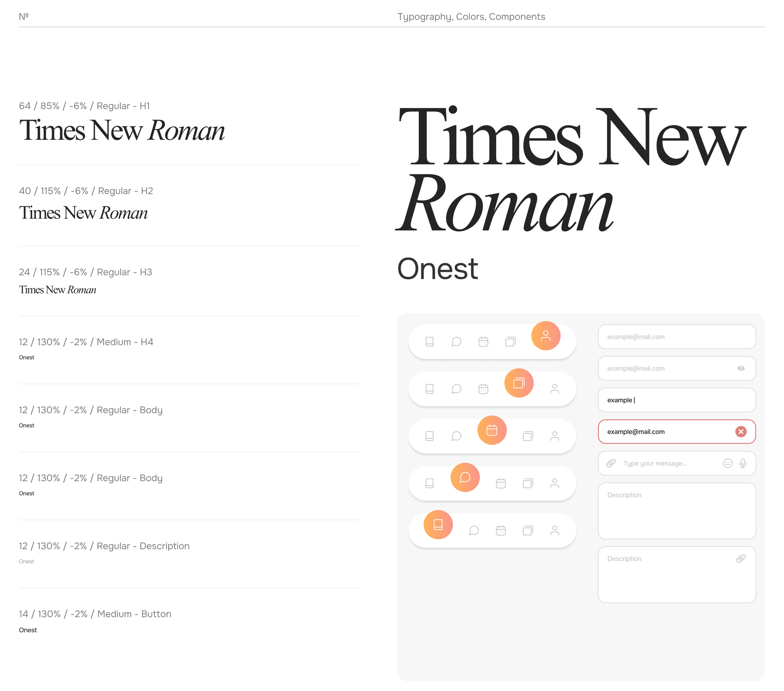Open emoji picker in message field
Viewport: 784px width, 691px height.
727,463
